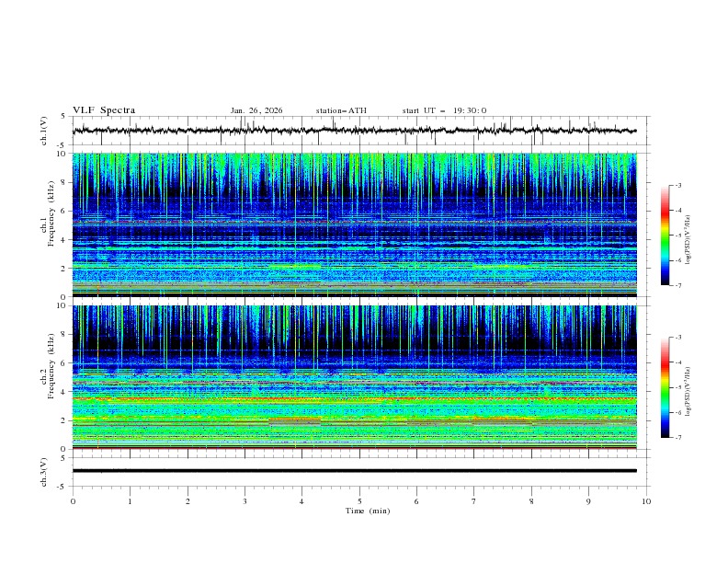Click the lower colorbar "log(PSD)(V²/Hz)" label
The height and width of the screenshot is (563, 728).
688,391
